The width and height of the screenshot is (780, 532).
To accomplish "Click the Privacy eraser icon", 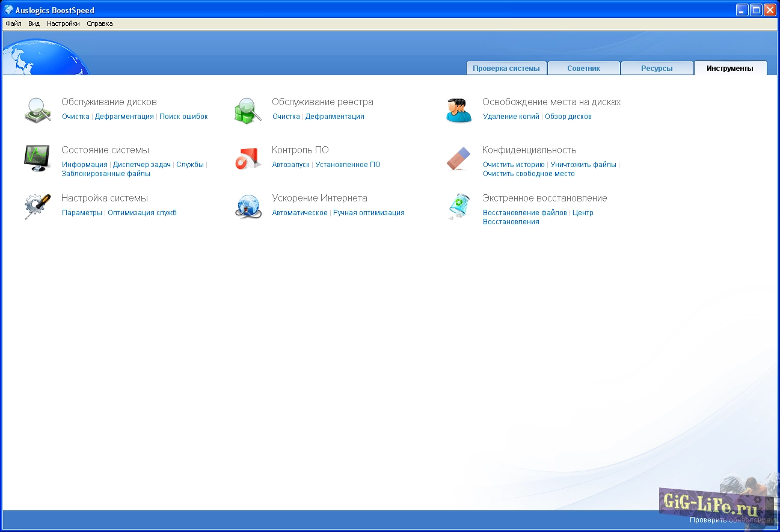I will click(459, 159).
